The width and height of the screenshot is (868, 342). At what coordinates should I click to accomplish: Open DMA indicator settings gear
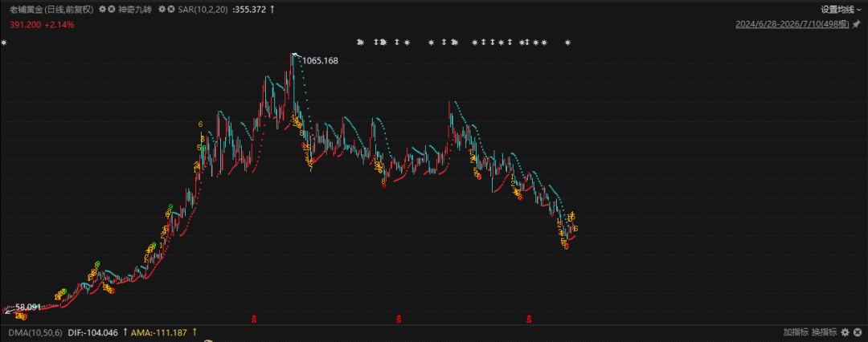845,332
